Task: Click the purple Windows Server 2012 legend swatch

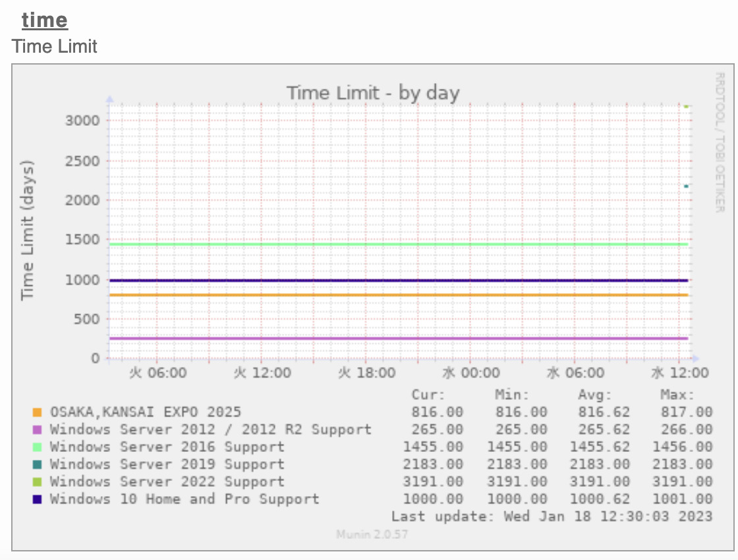Action: [x=37, y=430]
